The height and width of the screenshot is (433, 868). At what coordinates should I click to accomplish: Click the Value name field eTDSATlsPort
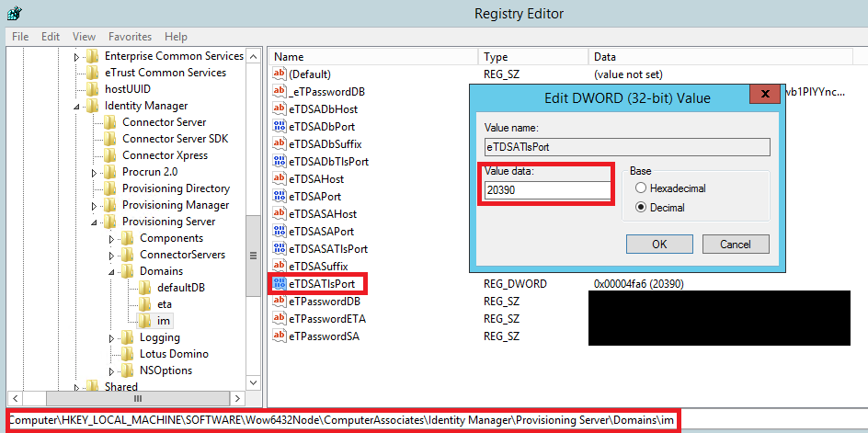point(627,147)
